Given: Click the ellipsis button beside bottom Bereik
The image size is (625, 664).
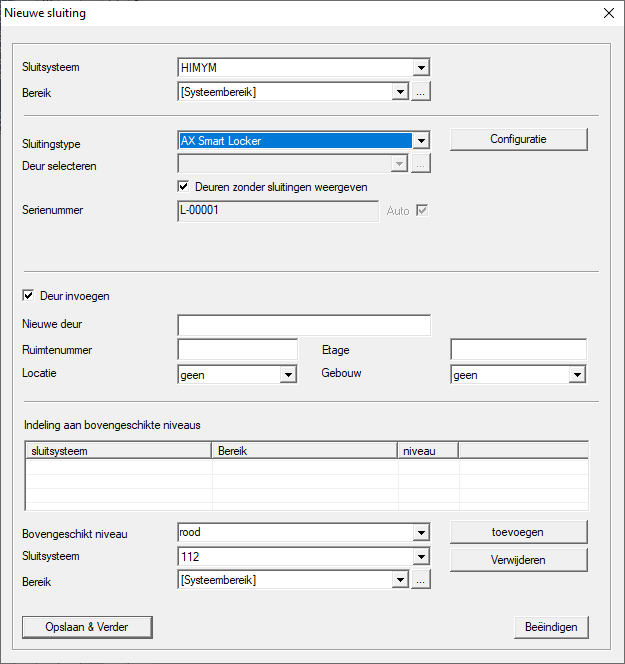Looking at the screenshot, I should point(421,580).
